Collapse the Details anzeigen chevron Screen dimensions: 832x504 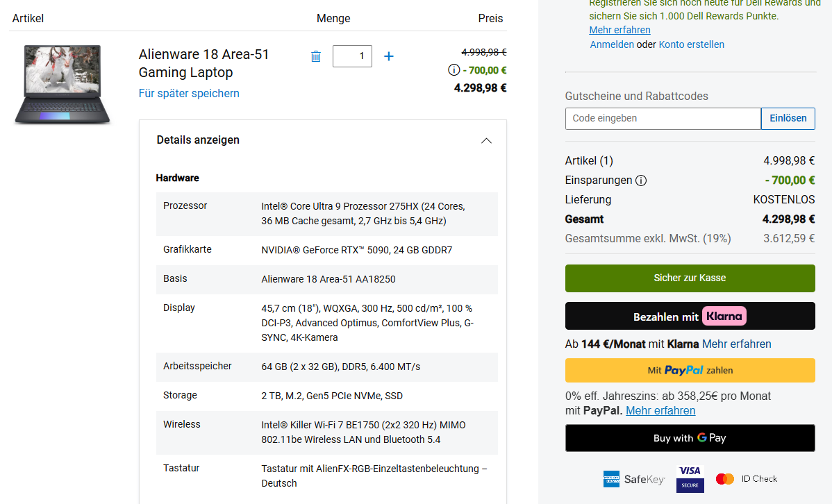pyautogui.click(x=486, y=140)
